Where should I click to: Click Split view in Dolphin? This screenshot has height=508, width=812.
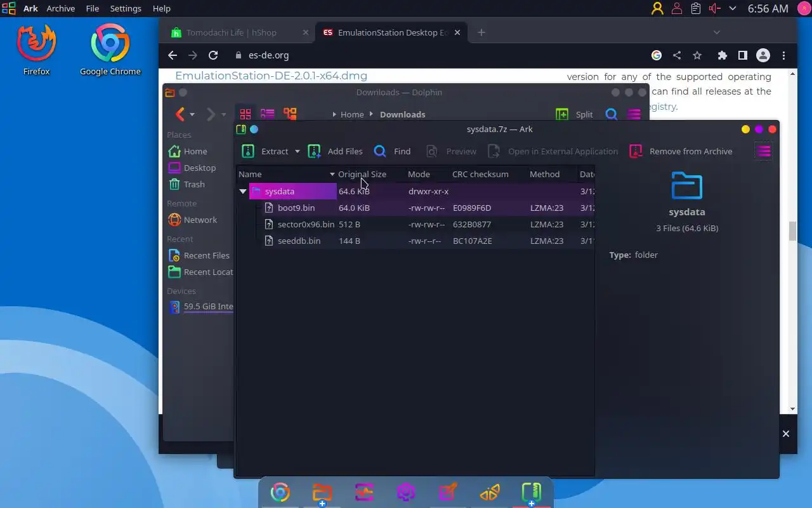pos(574,114)
